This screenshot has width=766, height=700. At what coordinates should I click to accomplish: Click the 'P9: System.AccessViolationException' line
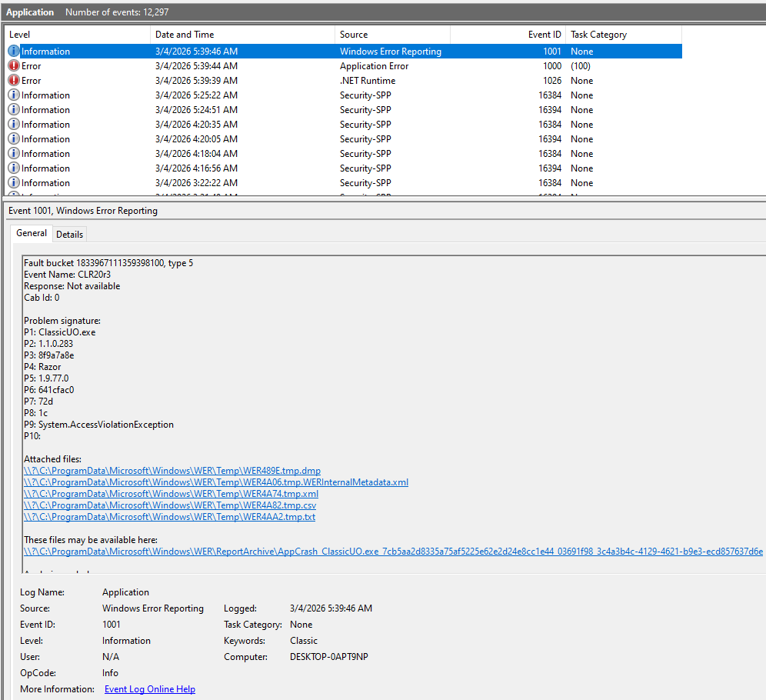pyautogui.click(x=98, y=425)
